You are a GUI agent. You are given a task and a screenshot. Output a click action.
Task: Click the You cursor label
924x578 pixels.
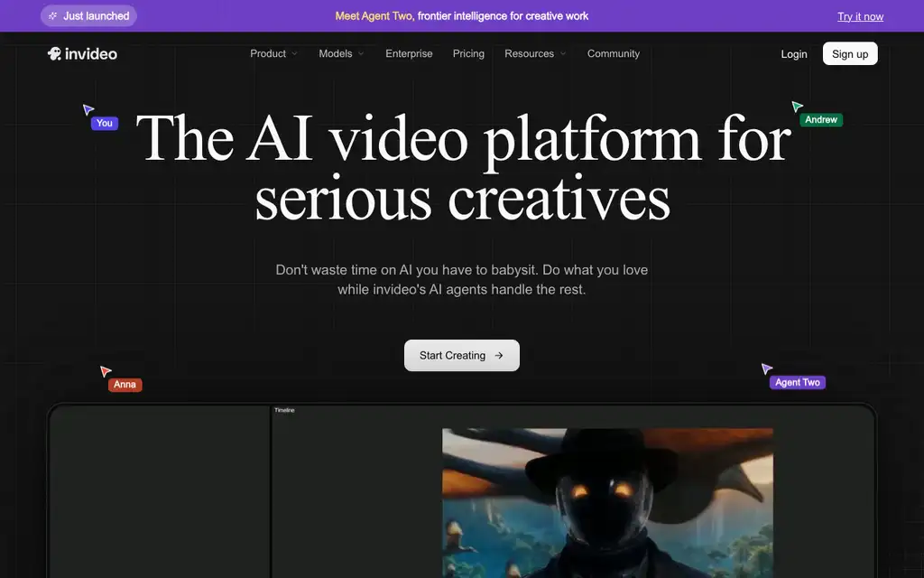[x=105, y=123]
